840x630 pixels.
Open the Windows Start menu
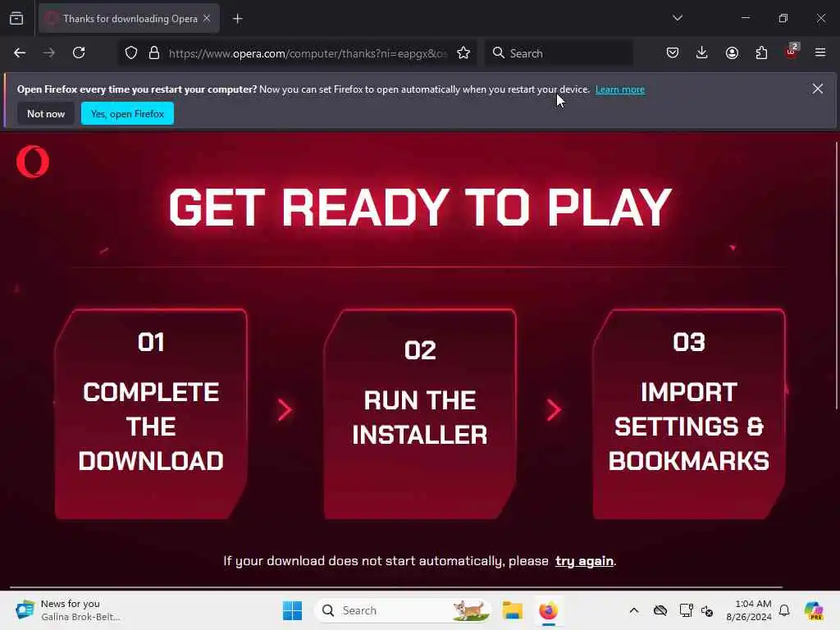coord(293,610)
